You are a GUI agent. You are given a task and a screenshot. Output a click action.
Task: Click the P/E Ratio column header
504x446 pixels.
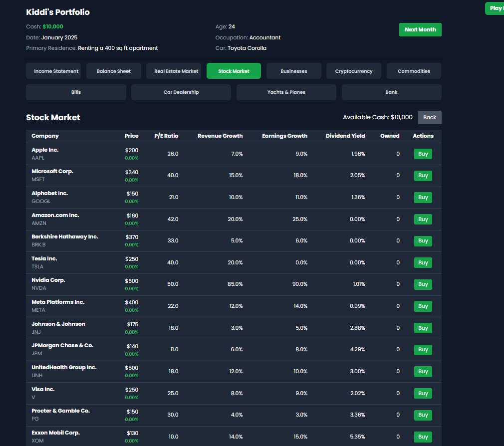tap(166, 136)
